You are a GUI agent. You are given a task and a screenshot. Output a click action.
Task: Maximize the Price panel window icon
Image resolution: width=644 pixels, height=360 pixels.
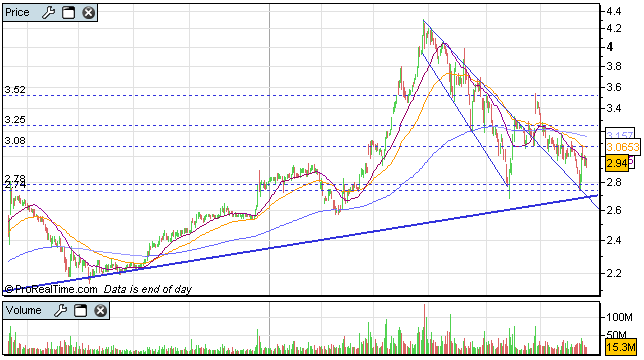(69, 13)
